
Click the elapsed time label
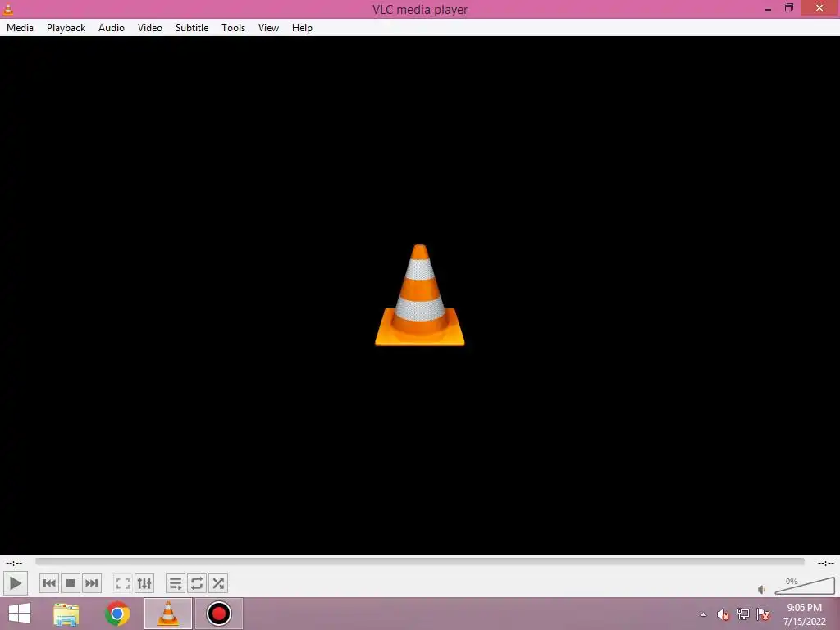point(14,563)
